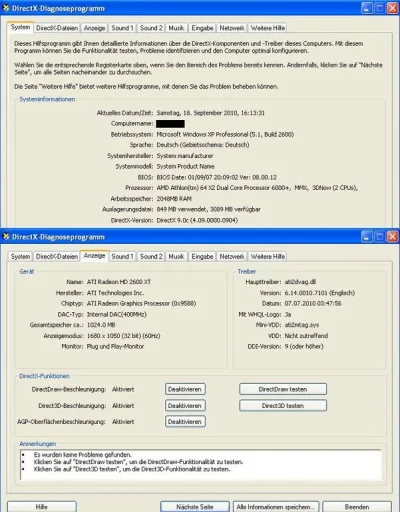Click display mode 1680 x 1050 value
This screenshot has width=400, height=512.
click(123, 336)
